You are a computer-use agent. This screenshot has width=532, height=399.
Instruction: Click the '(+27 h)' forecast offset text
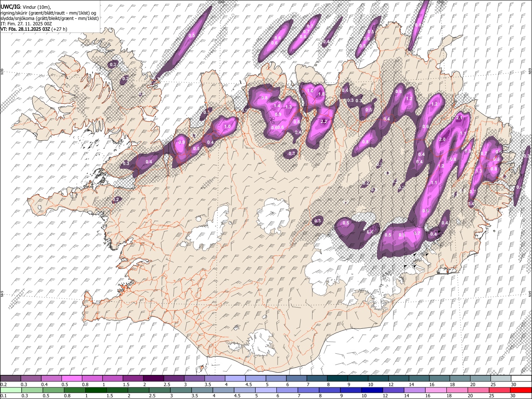[x=60, y=29]
